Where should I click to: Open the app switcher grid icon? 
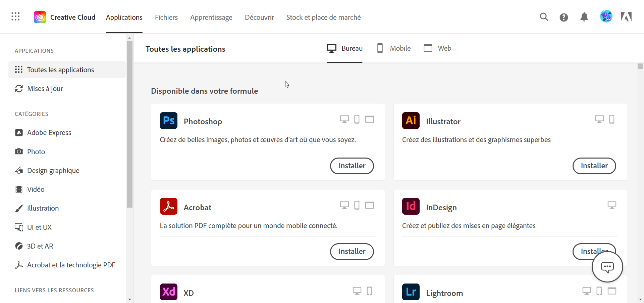15,16
